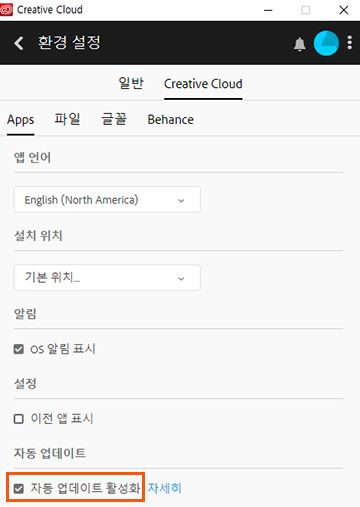Click the 알림 section heading

tap(25, 313)
